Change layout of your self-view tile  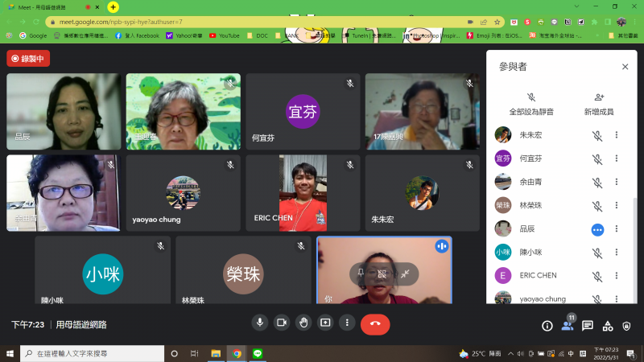[x=382, y=274]
